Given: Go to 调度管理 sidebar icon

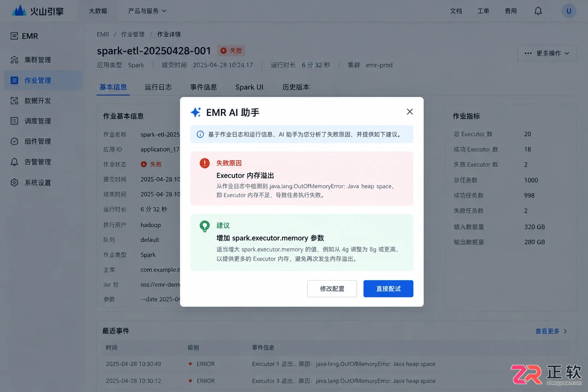Looking at the screenshot, I should pyautogui.click(x=14, y=121).
